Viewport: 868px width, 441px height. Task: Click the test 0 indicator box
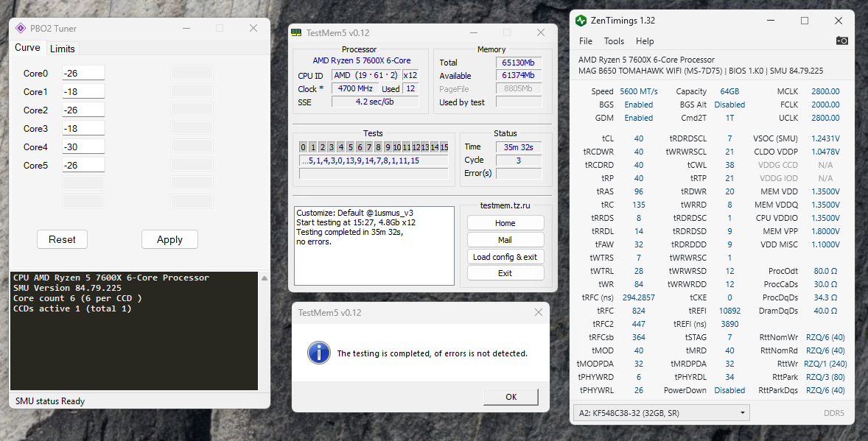pos(303,147)
